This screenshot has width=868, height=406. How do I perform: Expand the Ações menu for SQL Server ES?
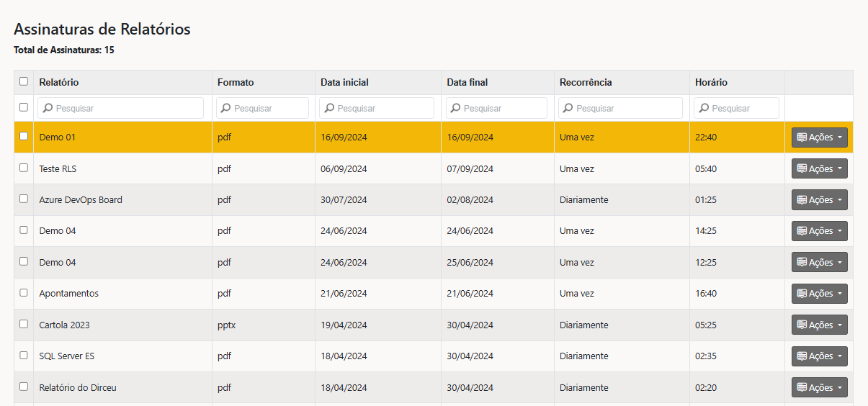pos(819,356)
